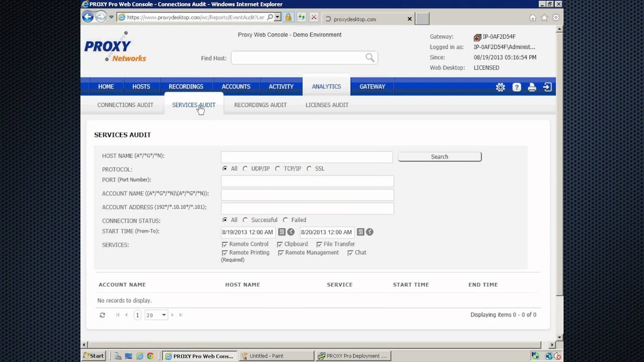
Task: Click the security lock icon in address bar
Action: (x=288, y=17)
